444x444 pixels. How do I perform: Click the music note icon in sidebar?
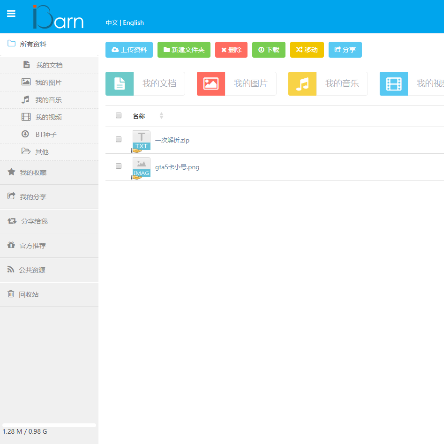26,99
